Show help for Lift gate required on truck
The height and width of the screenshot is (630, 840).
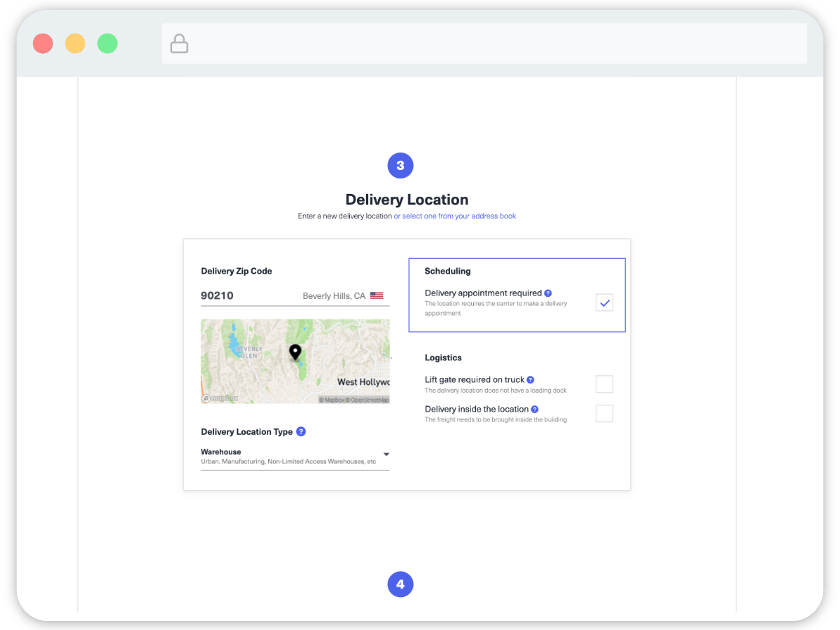point(531,380)
